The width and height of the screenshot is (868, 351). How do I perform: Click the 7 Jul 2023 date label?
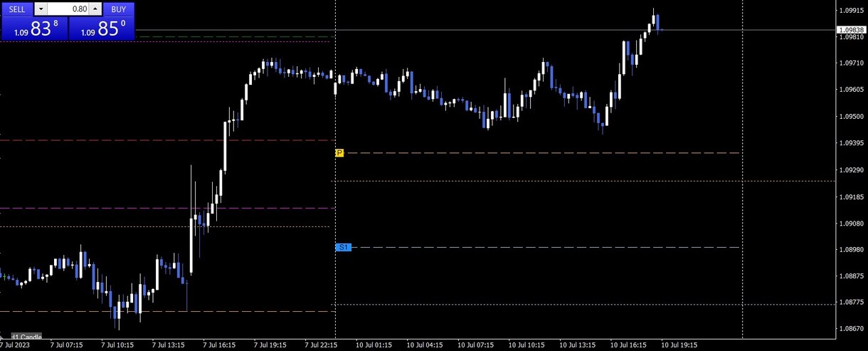pyautogui.click(x=14, y=345)
